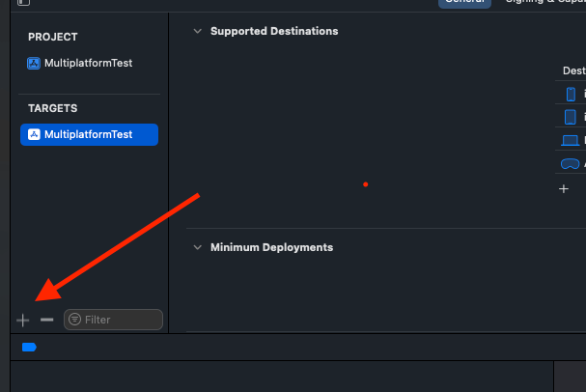Image resolution: width=586 pixels, height=392 pixels.
Task: Focus the targets Filter text field
Action: tap(113, 320)
